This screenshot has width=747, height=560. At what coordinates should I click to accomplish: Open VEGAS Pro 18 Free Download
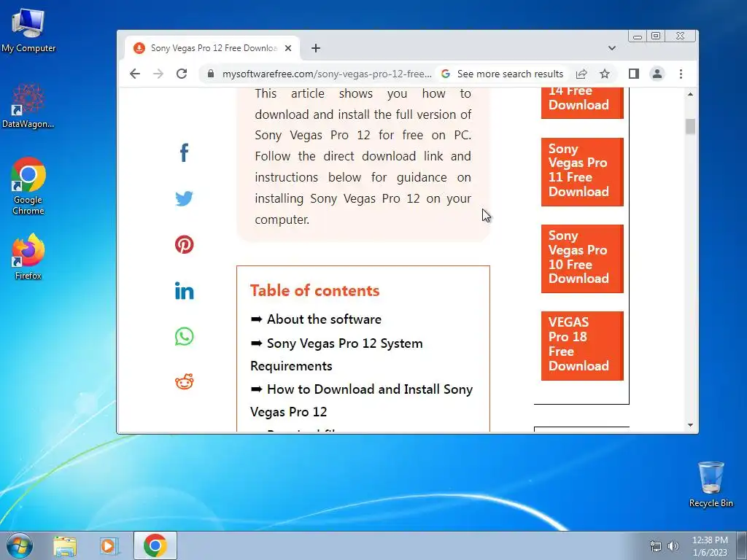tap(582, 346)
